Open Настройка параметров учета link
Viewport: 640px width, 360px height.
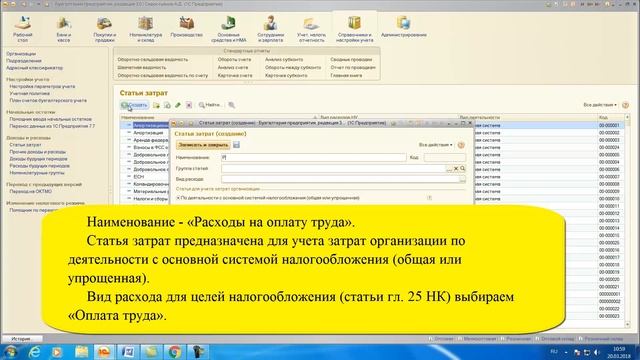42,87
